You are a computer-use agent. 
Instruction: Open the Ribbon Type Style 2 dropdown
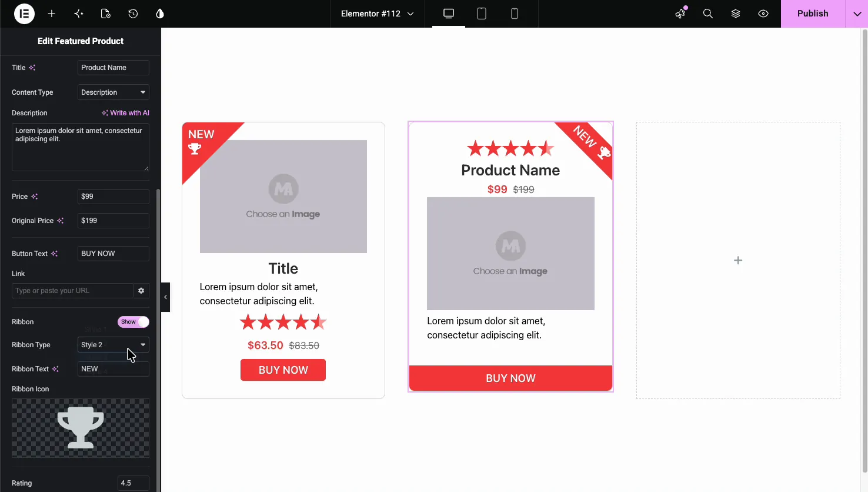(x=113, y=345)
